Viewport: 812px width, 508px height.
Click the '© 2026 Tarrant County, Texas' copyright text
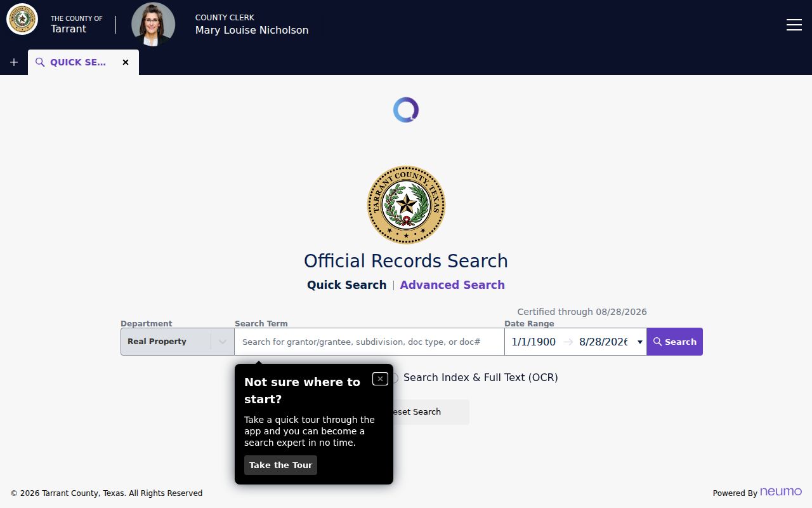pyautogui.click(x=107, y=493)
